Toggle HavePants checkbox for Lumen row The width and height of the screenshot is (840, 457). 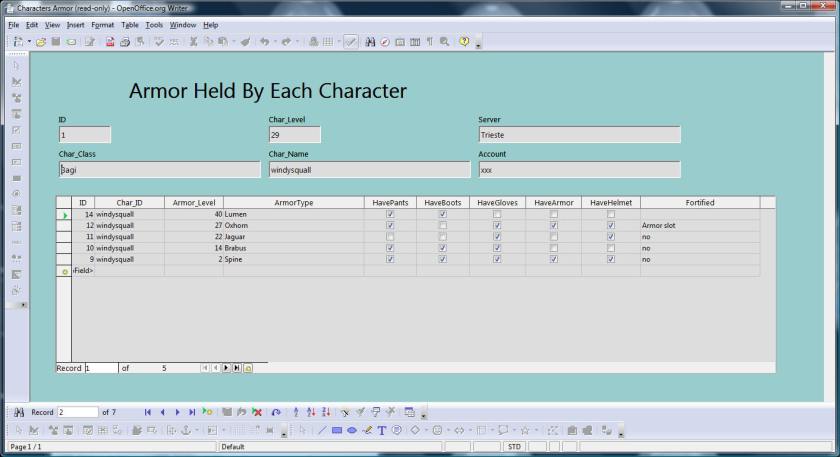click(390, 214)
